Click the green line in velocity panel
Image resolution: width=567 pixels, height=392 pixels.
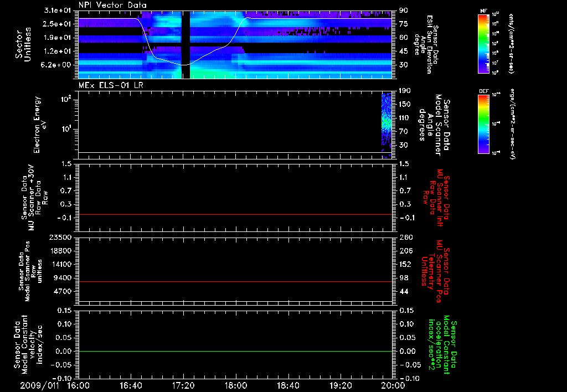(235, 351)
